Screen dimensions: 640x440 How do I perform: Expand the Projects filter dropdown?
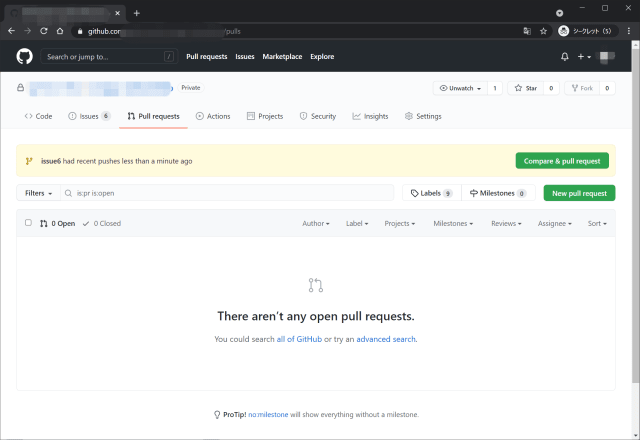pyautogui.click(x=400, y=224)
